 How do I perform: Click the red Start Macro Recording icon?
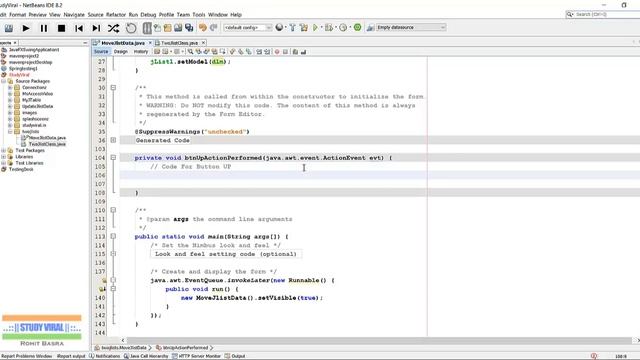(277, 52)
